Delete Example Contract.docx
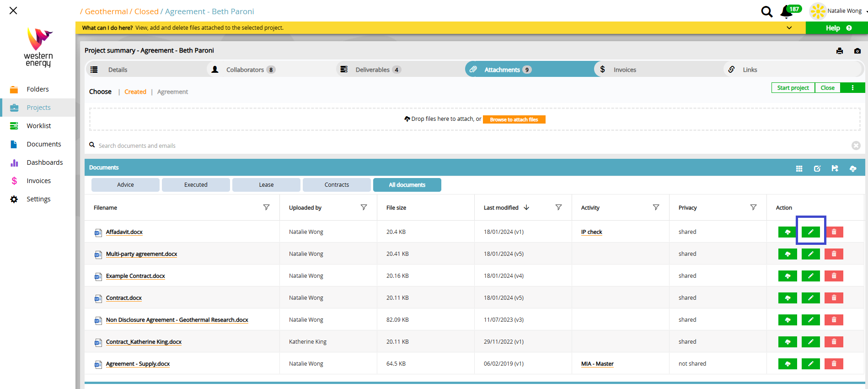Viewport: 868px width, 389px height. point(834,276)
